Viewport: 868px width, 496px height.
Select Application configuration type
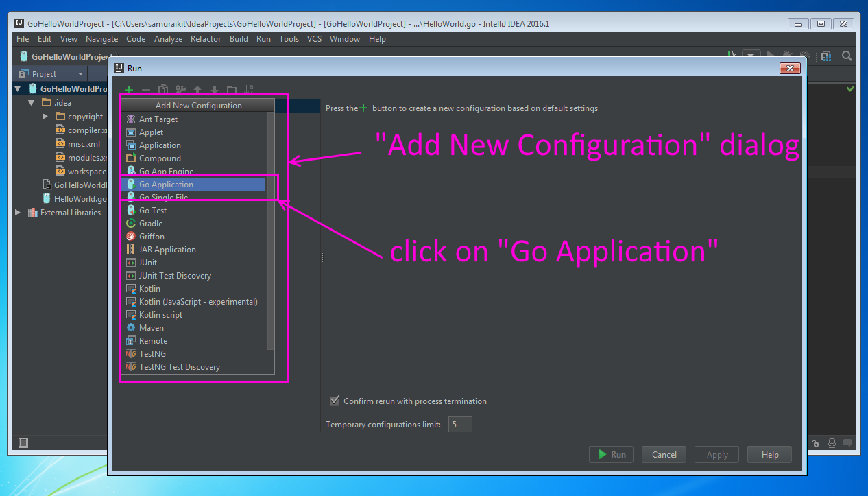[x=193, y=145]
